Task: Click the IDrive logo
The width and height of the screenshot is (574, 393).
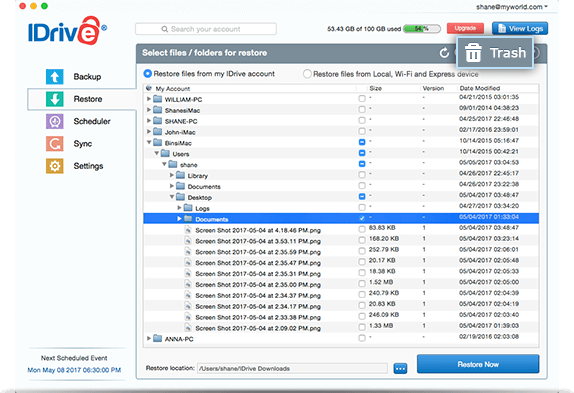Action: pos(67,31)
